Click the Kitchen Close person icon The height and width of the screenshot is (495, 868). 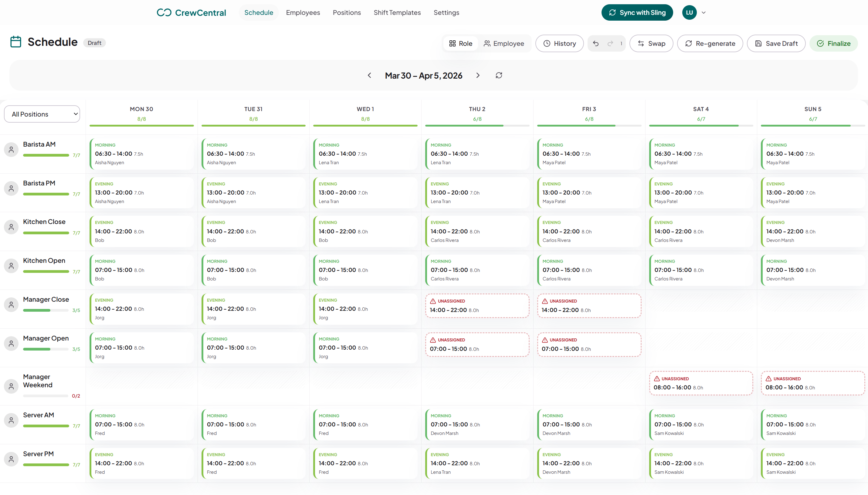11,227
